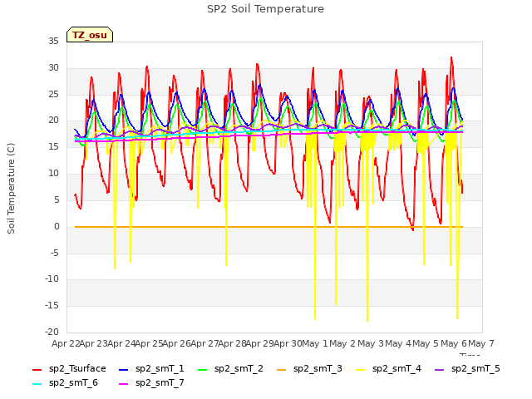Click the May 4 x-axis tick label
The width and height of the screenshot is (532, 399).
tap(398, 343)
